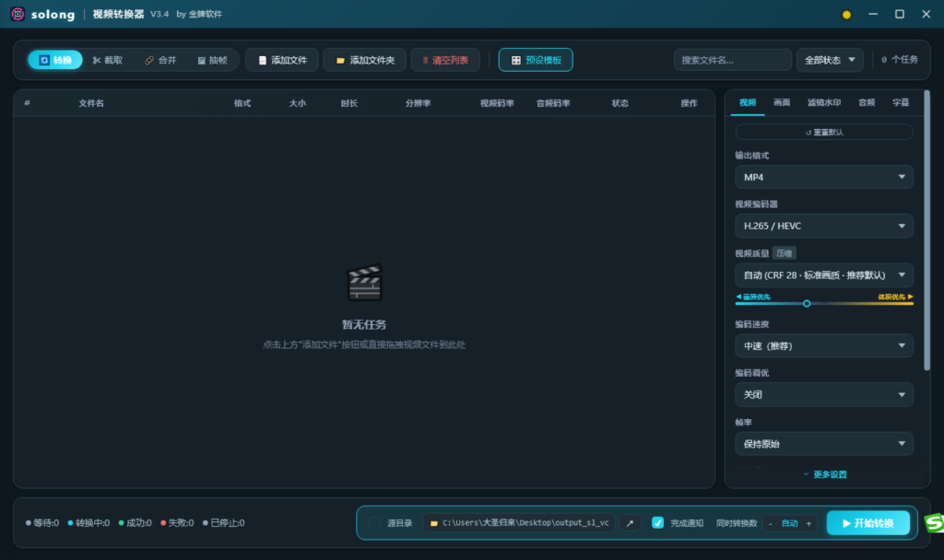Click the 音频码率 column header
The height and width of the screenshot is (560, 944).
(x=553, y=103)
